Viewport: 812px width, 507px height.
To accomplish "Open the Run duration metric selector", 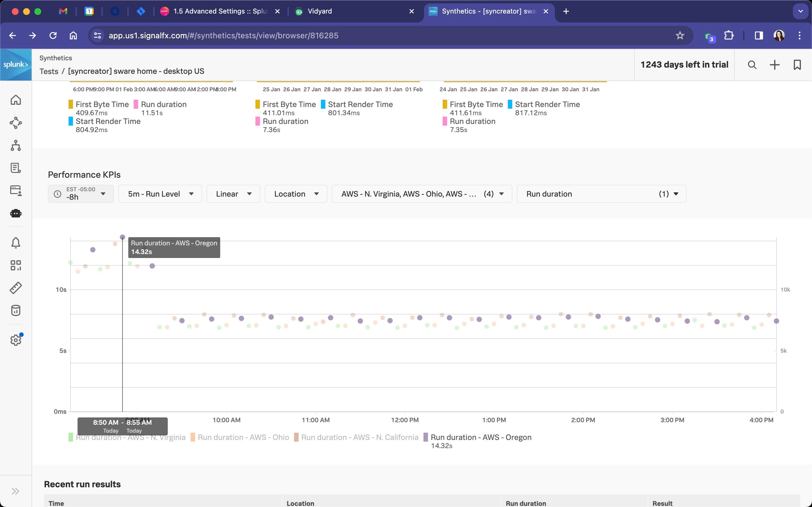I will [601, 194].
